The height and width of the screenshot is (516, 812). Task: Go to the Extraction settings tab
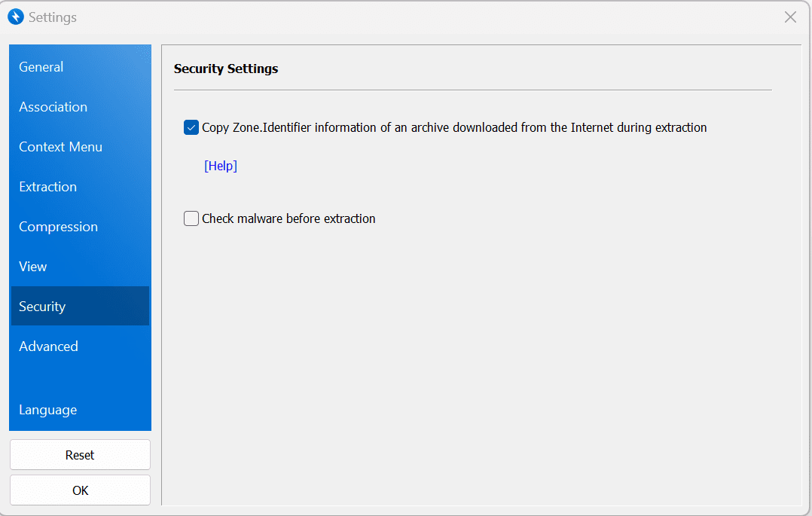48,187
